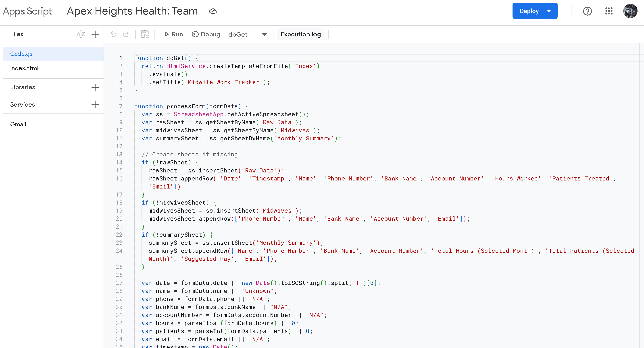Screen dimensions: 644x348
Task: Add a new file with plus icon
Action: tap(95, 34)
